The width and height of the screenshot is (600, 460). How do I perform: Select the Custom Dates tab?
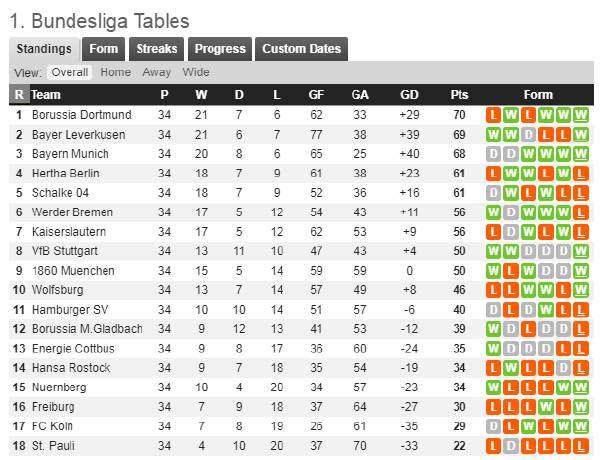click(302, 49)
